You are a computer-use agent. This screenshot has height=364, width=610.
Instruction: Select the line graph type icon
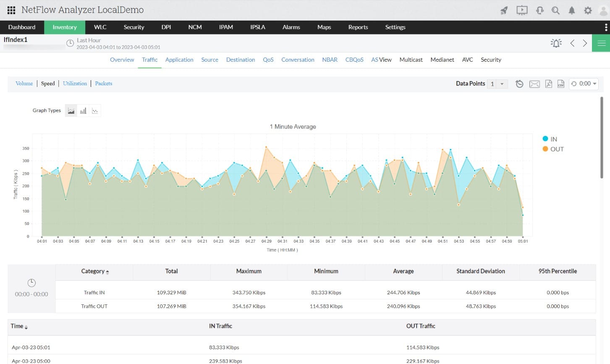95,111
